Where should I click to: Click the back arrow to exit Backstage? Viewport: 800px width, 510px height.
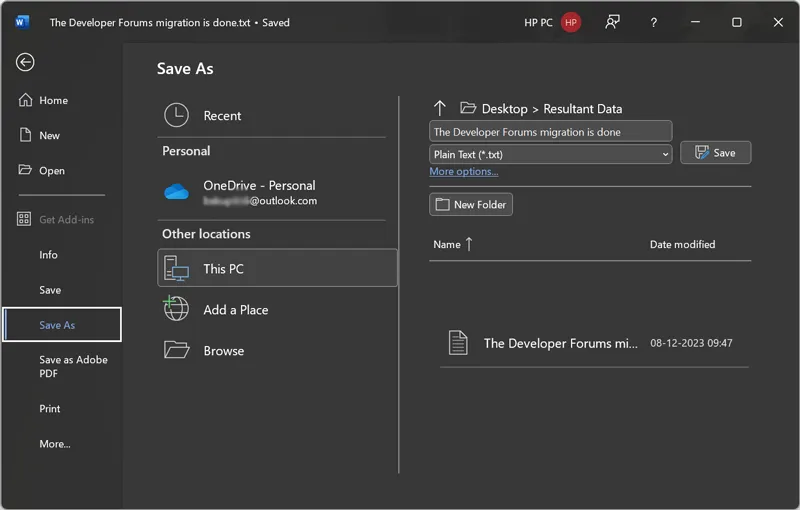click(25, 62)
